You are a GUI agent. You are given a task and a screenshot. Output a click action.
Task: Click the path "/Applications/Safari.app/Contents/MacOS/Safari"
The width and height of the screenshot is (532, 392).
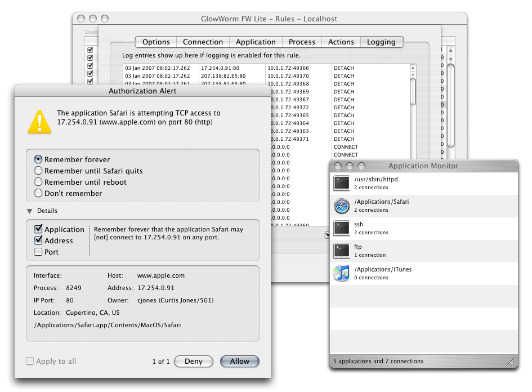(x=107, y=325)
